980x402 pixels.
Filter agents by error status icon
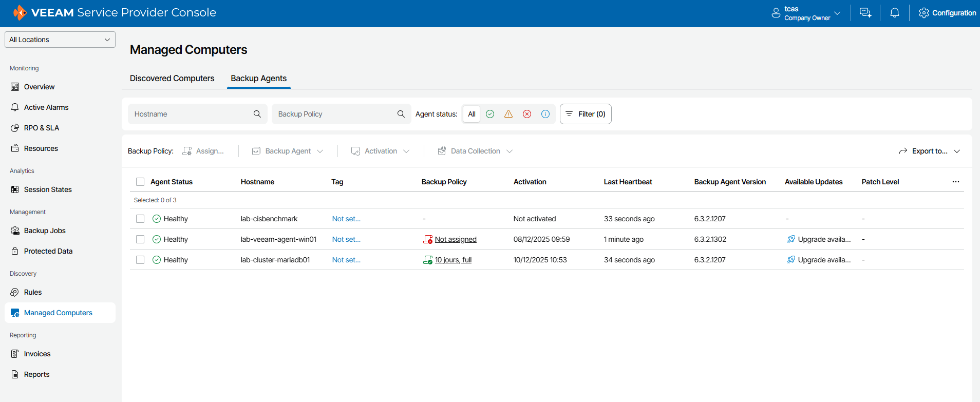[527, 114]
